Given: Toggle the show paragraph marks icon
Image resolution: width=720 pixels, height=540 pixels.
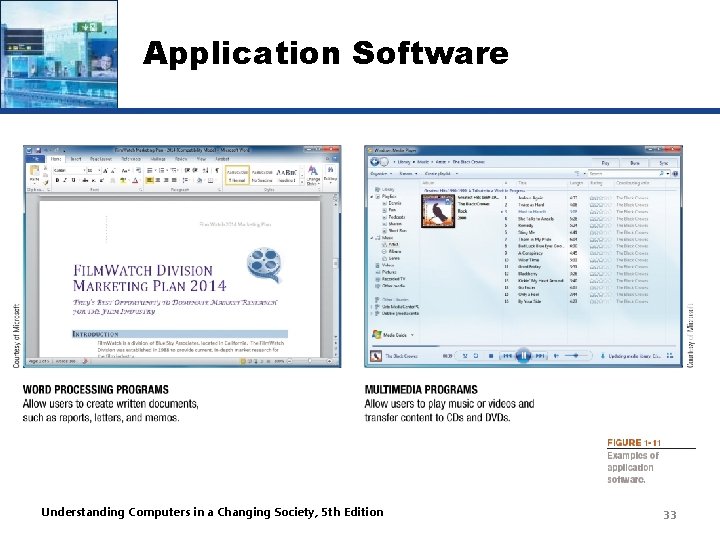Looking at the screenshot, I should (x=217, y=170).
